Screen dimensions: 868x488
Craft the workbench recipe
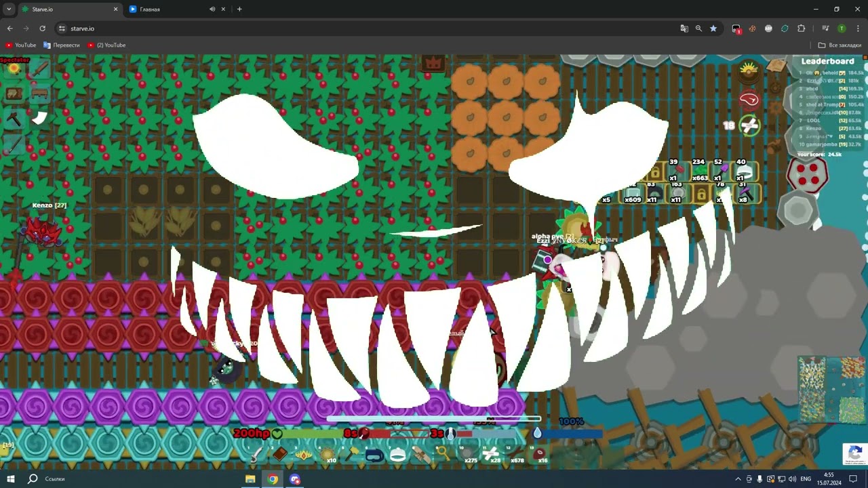point(39,94)
